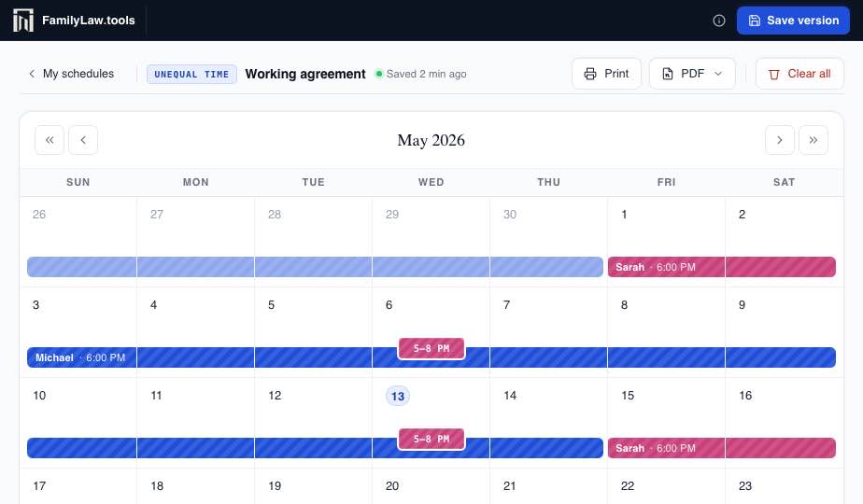Screen dimensions: 863x504
Task: Select the day number 17
Action: click(x=39, y=486)
